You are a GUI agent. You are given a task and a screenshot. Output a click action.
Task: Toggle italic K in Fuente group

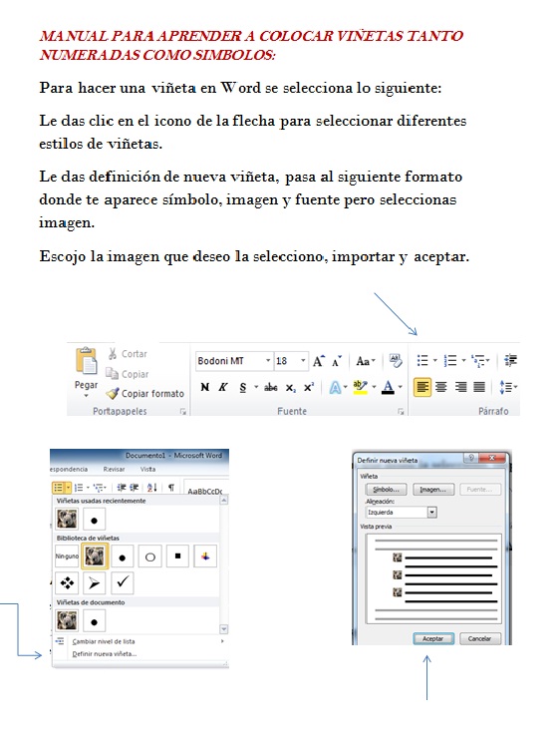(222, 387)
